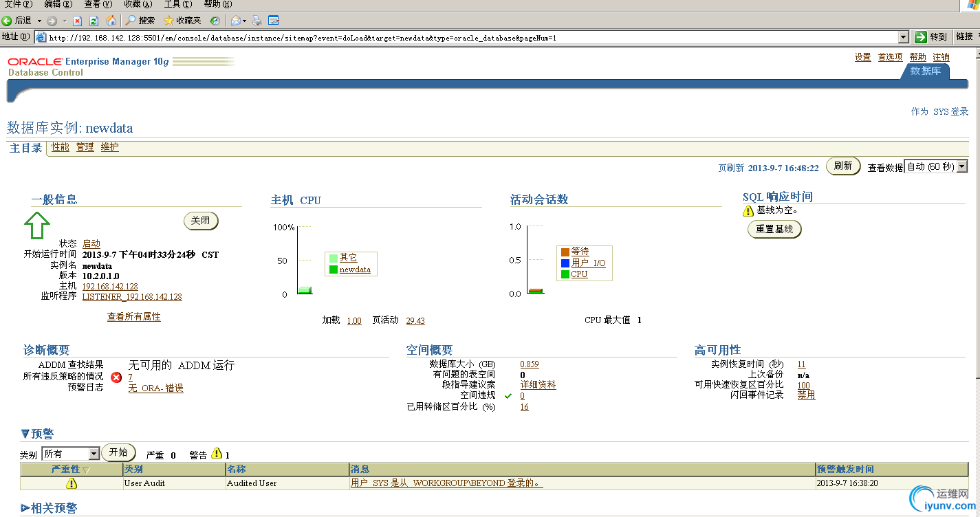
Task: Click the warning icon next to 警告 count
Action: coord(217,454)
